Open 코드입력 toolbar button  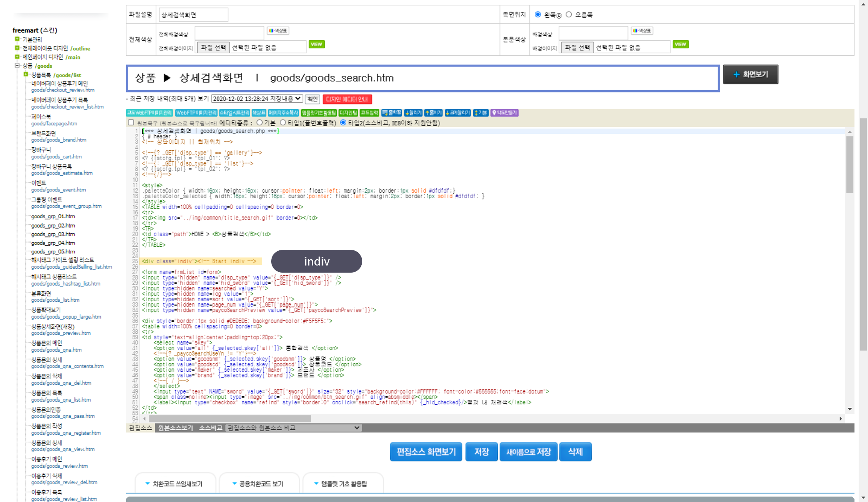[369, 113]
